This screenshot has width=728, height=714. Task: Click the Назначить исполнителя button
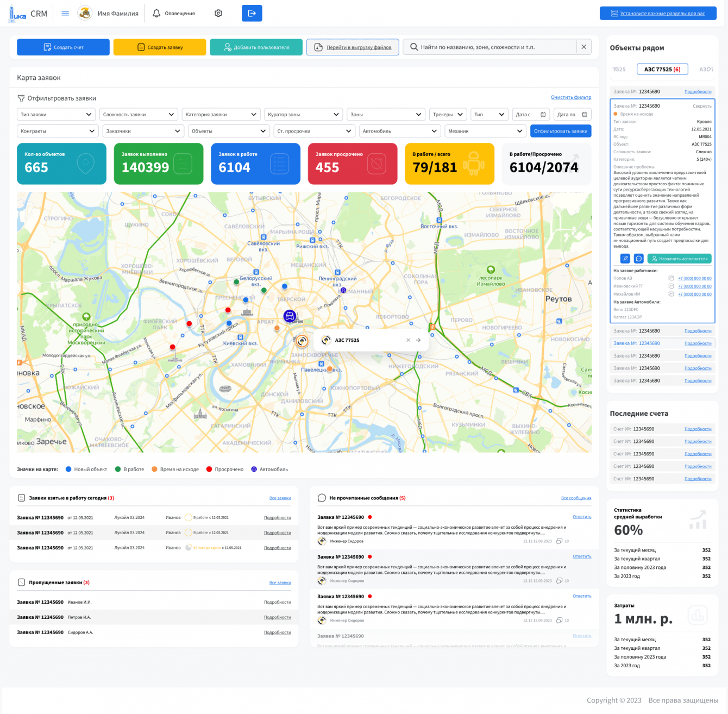[679, 259]
